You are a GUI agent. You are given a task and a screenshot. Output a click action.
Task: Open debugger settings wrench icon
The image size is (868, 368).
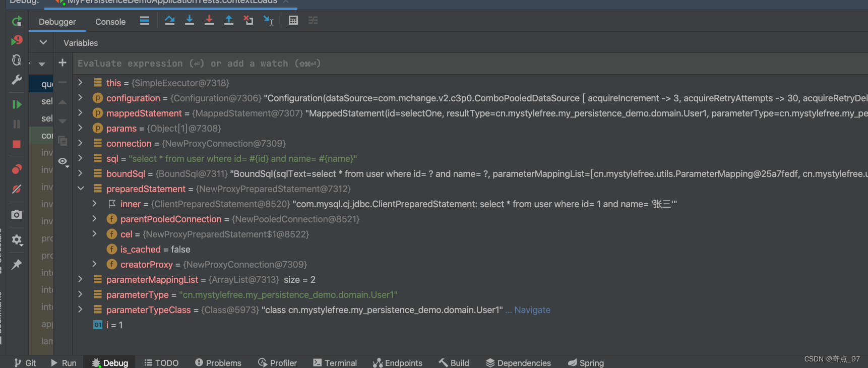point(17,80)
